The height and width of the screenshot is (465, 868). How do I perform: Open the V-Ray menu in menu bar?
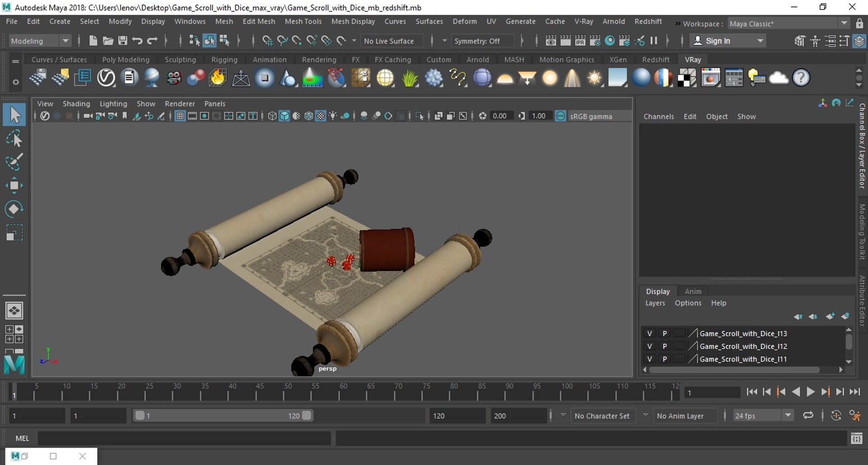(584, 21)
